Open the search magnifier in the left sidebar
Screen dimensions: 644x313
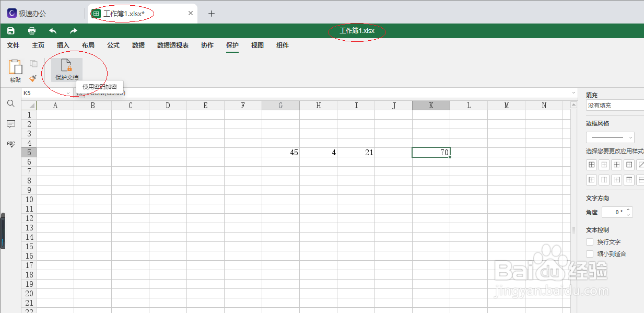pos(10,103)
